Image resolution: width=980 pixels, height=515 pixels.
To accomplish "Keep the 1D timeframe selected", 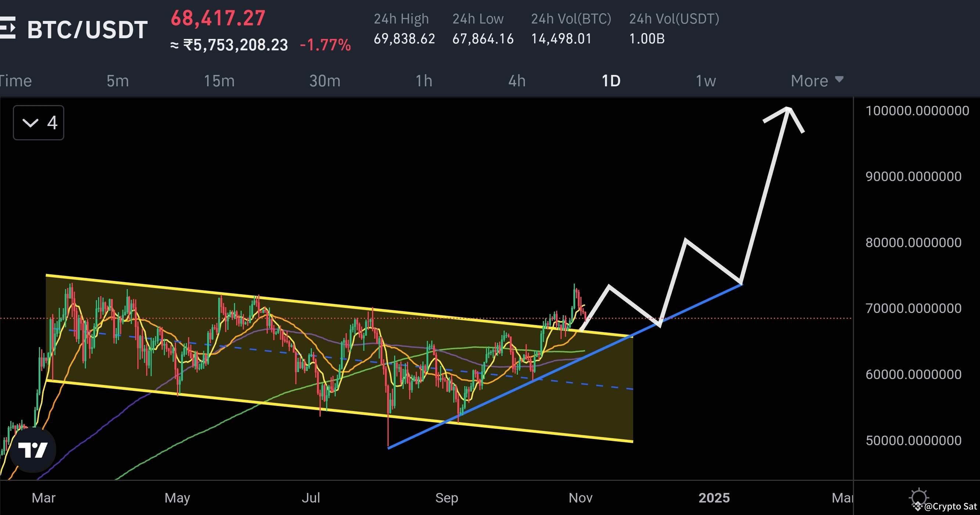I will [x=611, y=81].
